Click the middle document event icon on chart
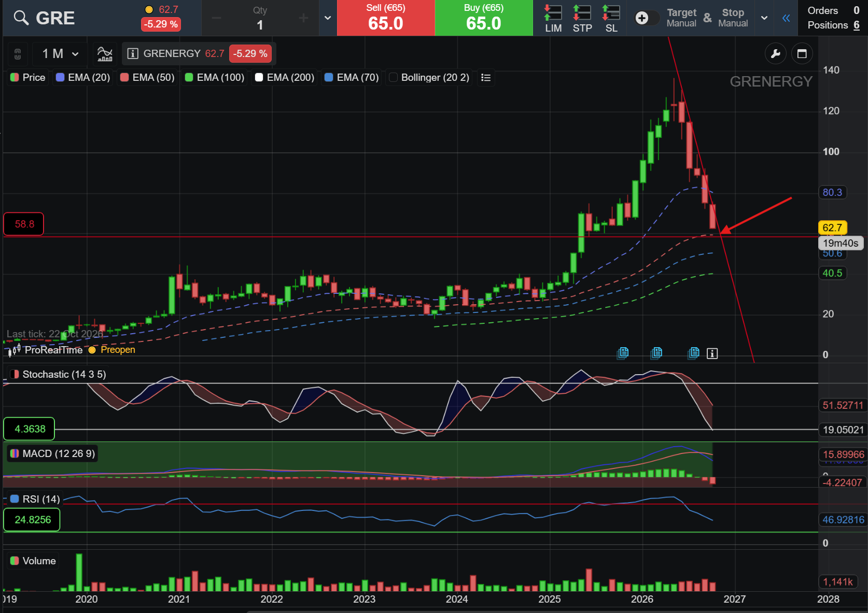Viewport: 868px width, 613px height. click(656, 353)
